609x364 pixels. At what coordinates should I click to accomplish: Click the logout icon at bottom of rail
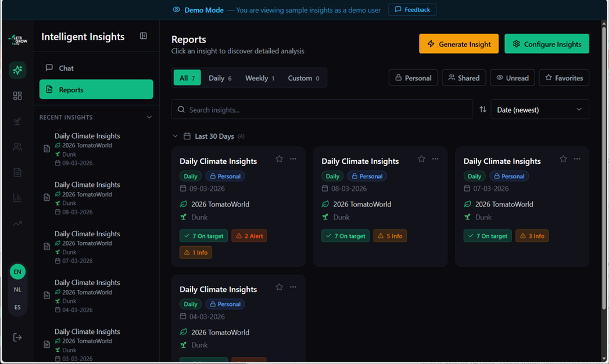click(17, 338)
